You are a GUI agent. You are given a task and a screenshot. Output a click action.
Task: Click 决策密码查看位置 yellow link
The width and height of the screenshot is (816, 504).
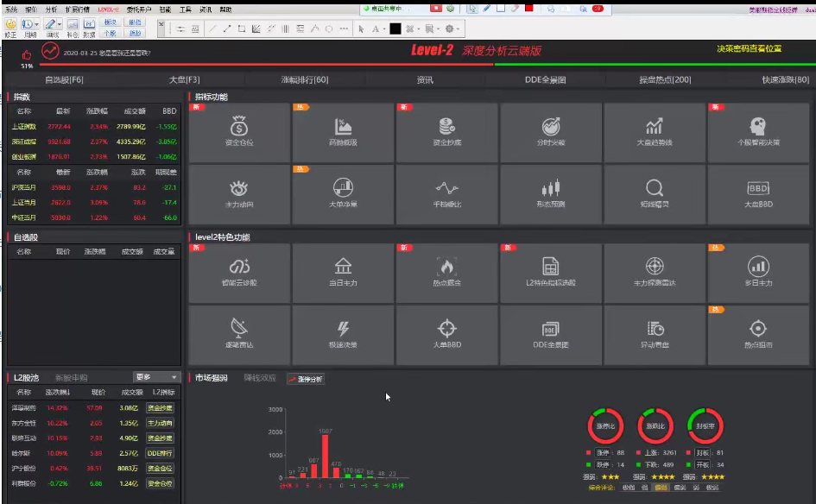click(x=750, y=48)
